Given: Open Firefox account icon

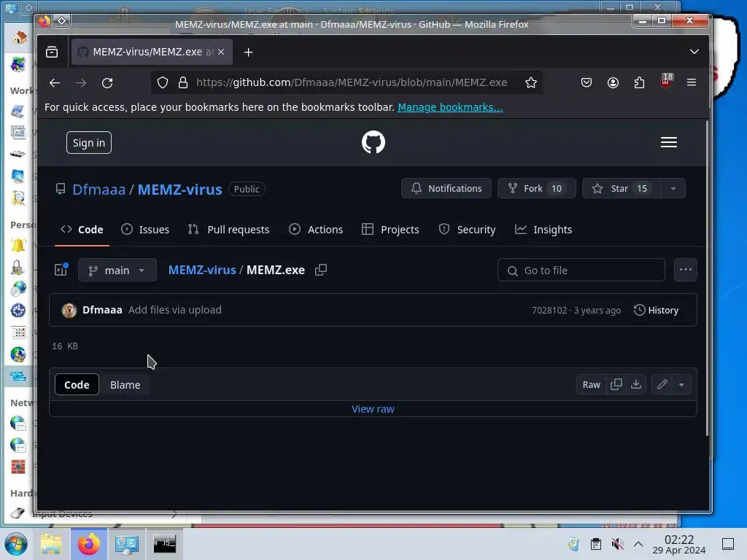Looking at the screenshot, I should 613,82.
